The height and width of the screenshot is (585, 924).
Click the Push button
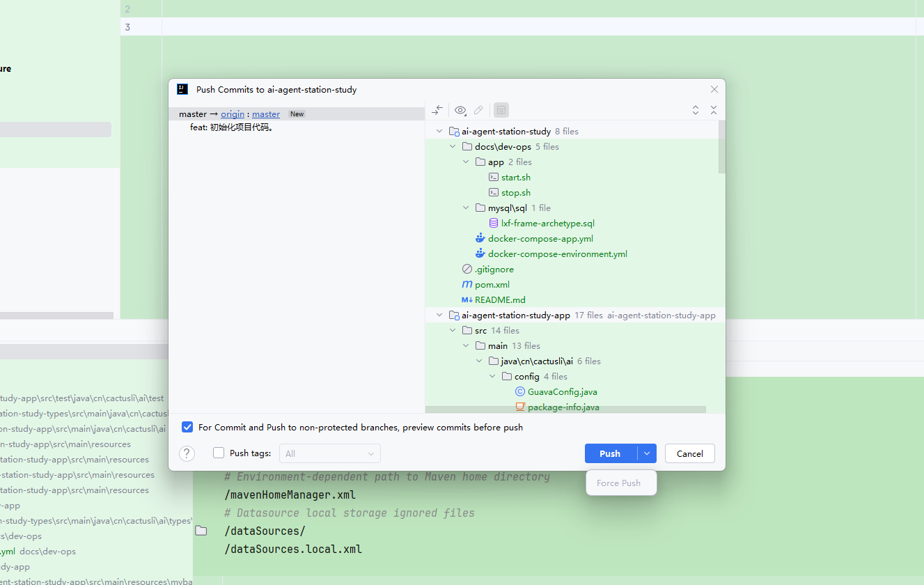coord(610,453)
